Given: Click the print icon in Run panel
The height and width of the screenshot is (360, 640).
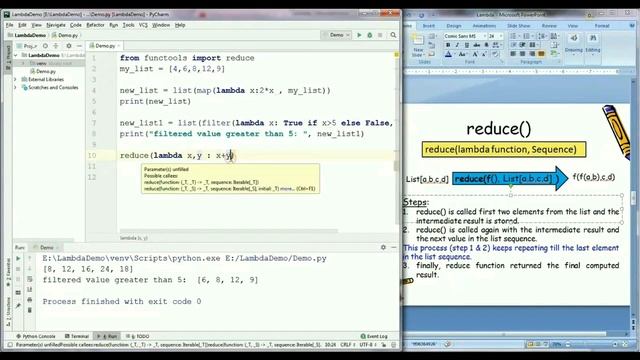Looking at the screenshot, I should tap(29, 300).
